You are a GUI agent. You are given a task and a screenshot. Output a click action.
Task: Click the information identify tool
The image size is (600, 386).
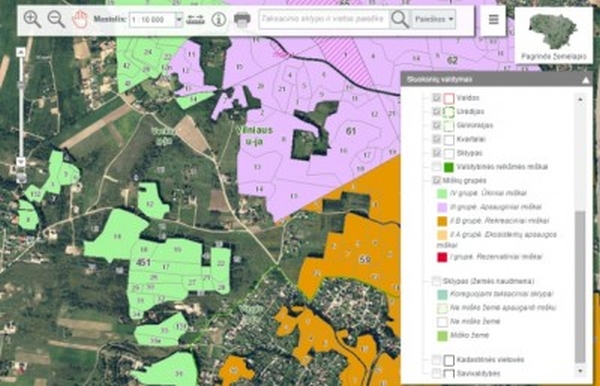coord(219,19)
